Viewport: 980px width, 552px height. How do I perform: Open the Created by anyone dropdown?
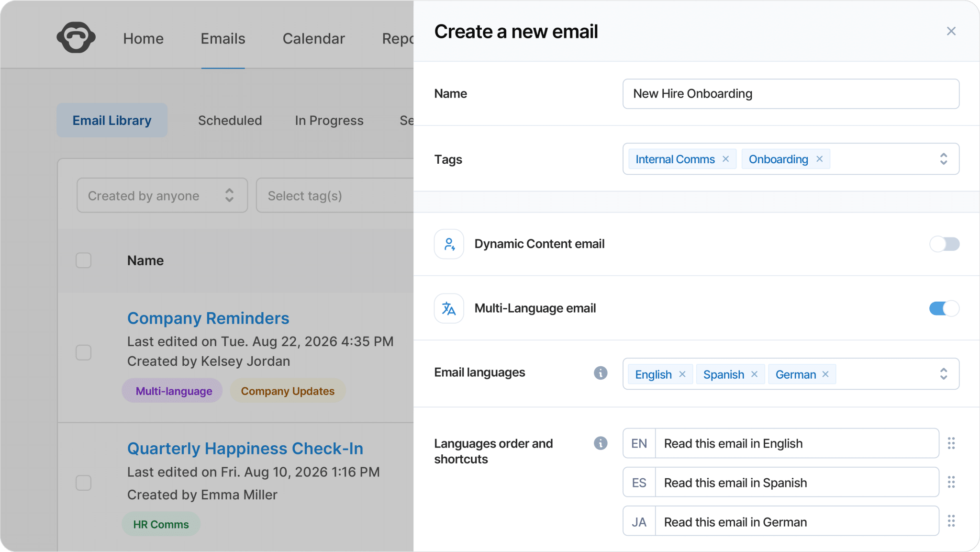(162, 195)
